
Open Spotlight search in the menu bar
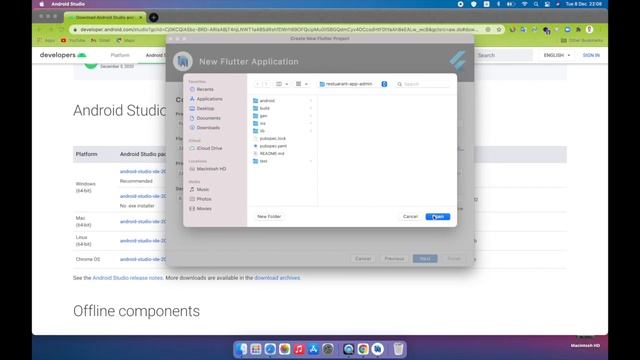click(x=536, y=4)
